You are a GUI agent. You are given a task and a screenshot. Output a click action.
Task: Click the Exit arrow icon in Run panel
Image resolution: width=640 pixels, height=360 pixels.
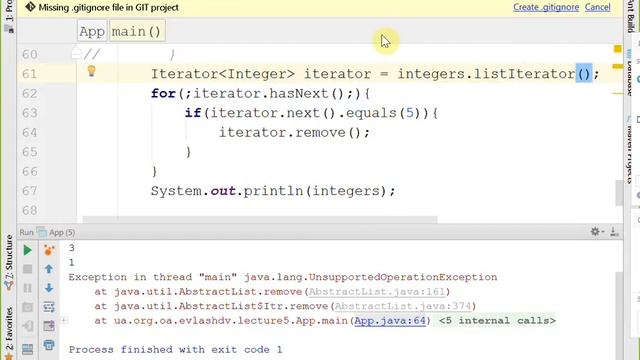click(27, 326)
